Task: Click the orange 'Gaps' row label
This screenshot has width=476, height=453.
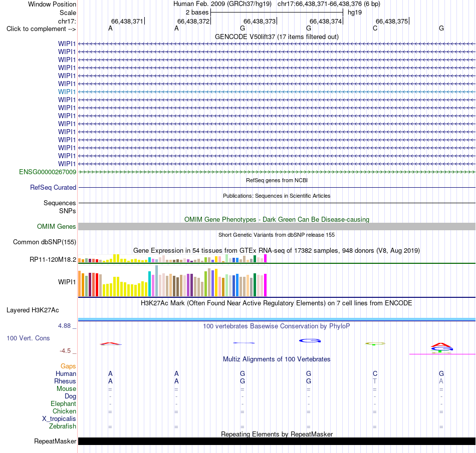Action: coord(68,366)
